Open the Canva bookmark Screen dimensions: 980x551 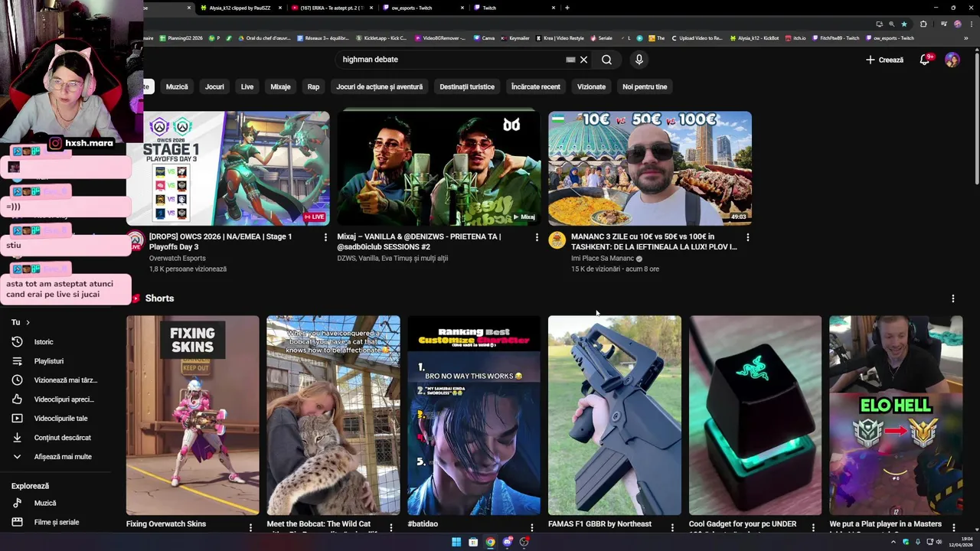(x=484, y=38)
